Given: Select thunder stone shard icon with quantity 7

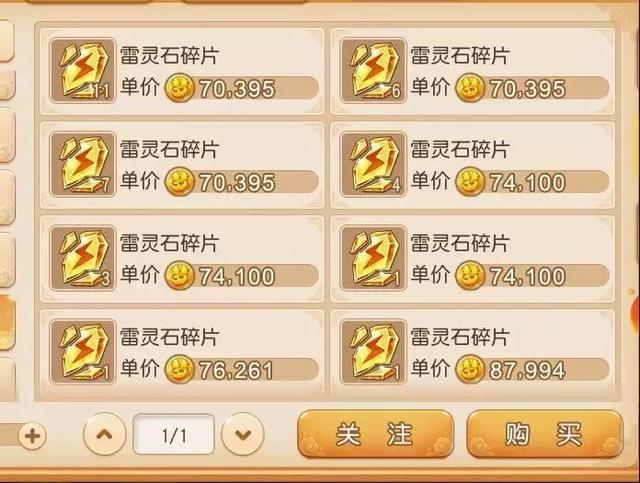Looking at the screenshot, I should pyautogui.click(x=83, y=164).
